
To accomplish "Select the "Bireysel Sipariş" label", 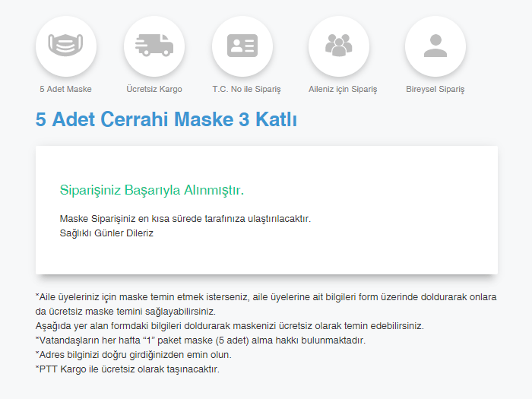I will pos(435,89).
